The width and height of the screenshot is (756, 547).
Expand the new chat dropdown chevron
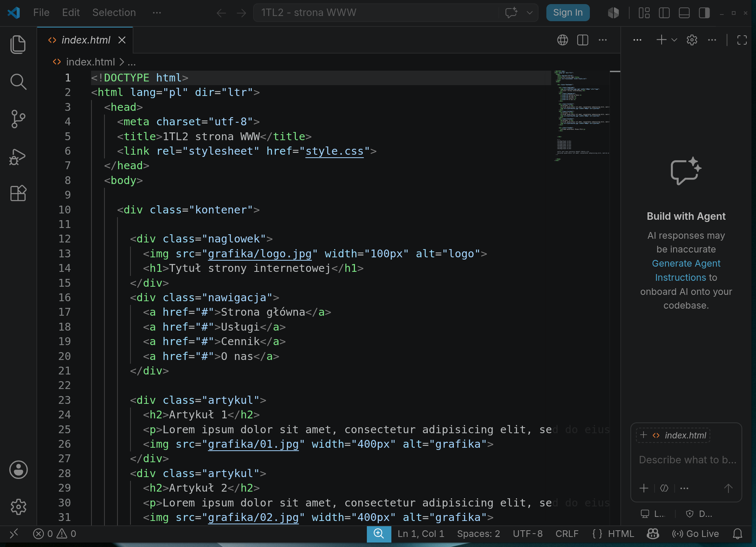pos(674,40)
